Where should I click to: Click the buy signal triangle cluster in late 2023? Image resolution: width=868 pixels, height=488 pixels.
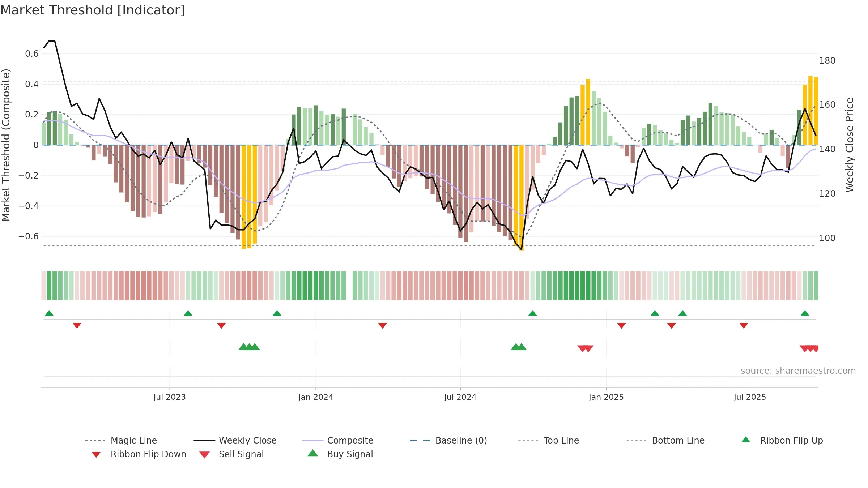(x=249, y=347)
